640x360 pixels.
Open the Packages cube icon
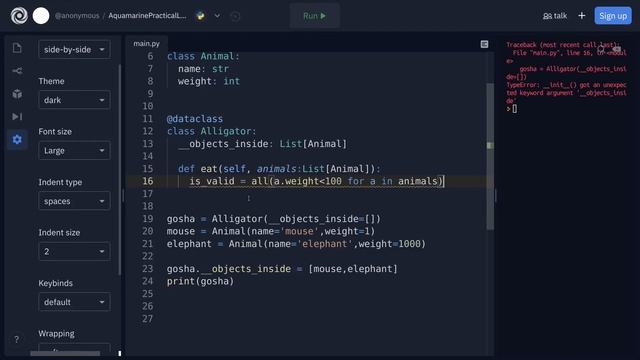(17, 94)
